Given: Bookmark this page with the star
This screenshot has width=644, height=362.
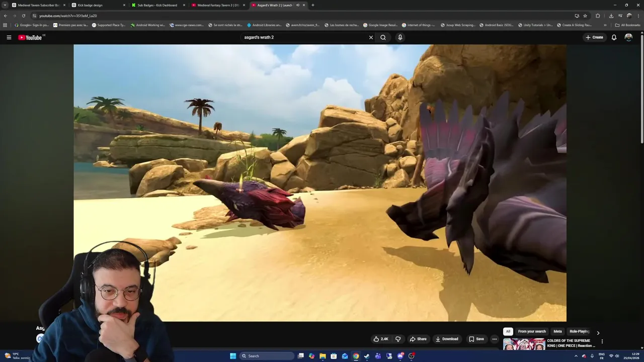Looking at the screenshot, I should click(585, 16).
